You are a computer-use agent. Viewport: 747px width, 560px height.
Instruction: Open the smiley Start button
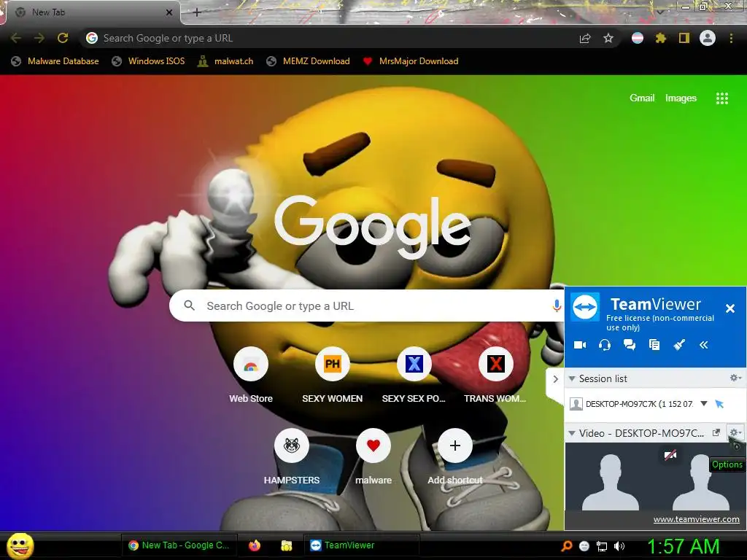[20, 545]
